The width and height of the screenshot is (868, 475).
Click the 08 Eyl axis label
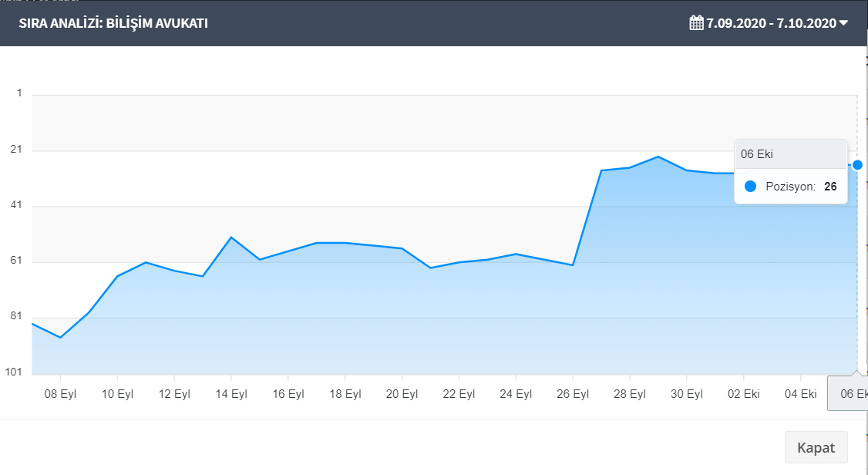(60, 394)
